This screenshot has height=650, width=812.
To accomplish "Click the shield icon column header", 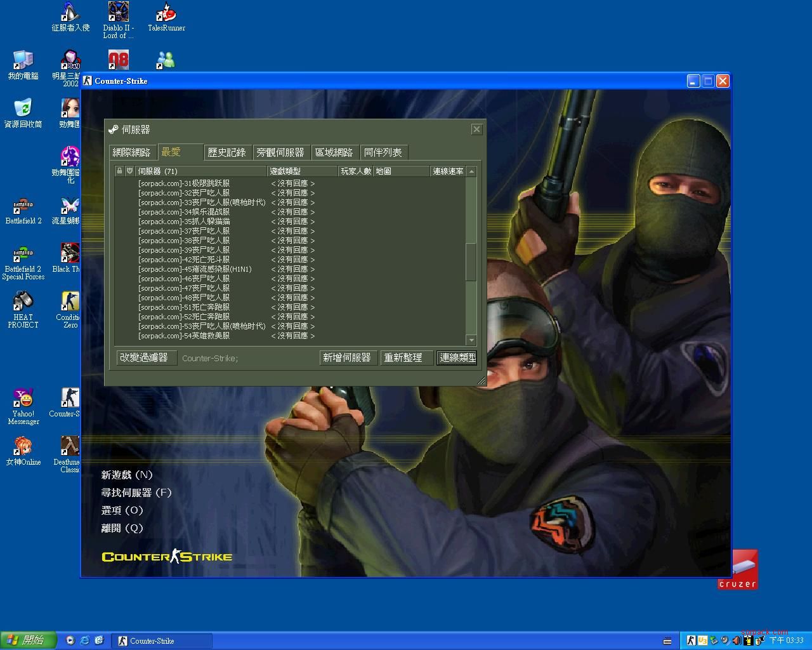I will click(x=129, y=171).
